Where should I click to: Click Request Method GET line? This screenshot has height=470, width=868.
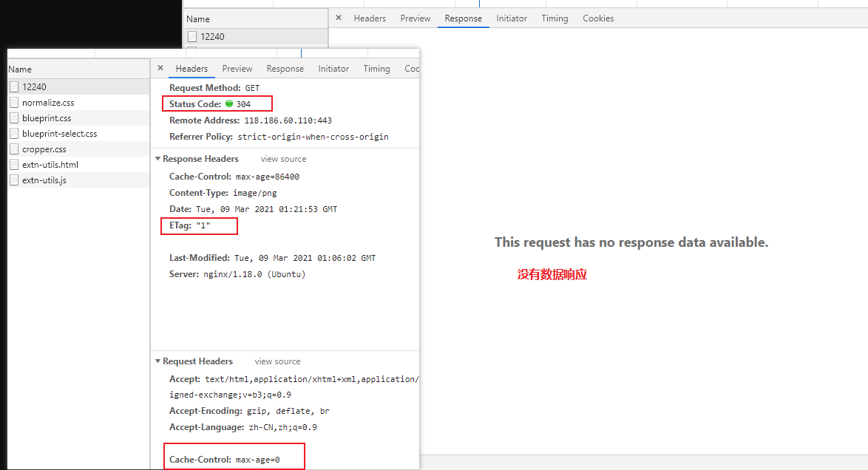214,88
